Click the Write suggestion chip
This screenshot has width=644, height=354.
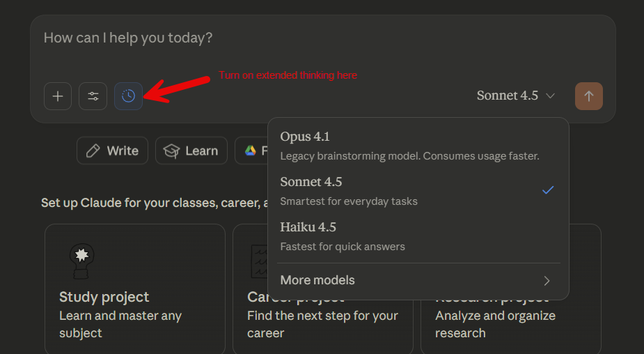click(112, 151)
